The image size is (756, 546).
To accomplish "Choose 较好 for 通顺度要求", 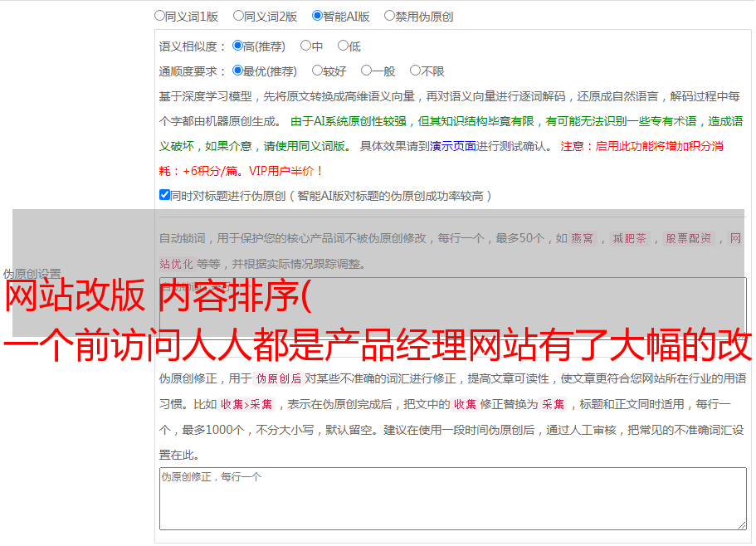I will (317, 71).
